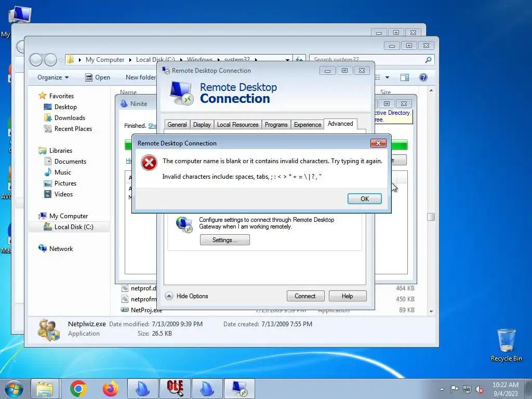
Task: Click the muted volume tray icon
Action: [x=480, y=389]
